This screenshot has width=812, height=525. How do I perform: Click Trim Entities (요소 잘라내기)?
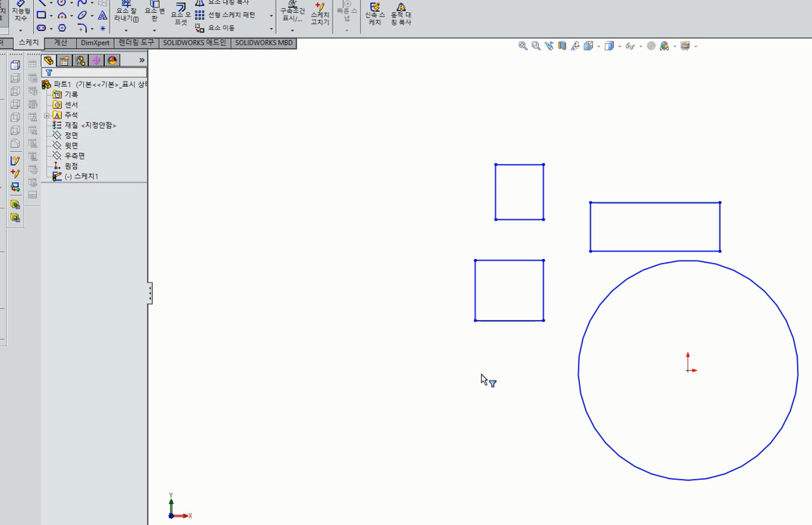[126, 12]
